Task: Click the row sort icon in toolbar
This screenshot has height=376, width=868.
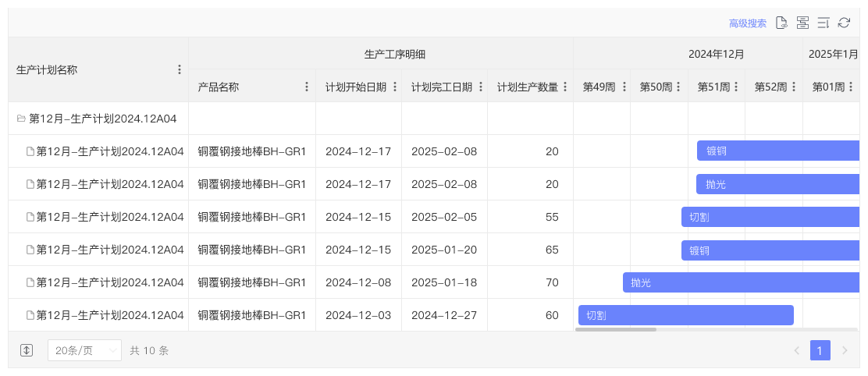Action: pyautogui.click(x=824, y=23)
